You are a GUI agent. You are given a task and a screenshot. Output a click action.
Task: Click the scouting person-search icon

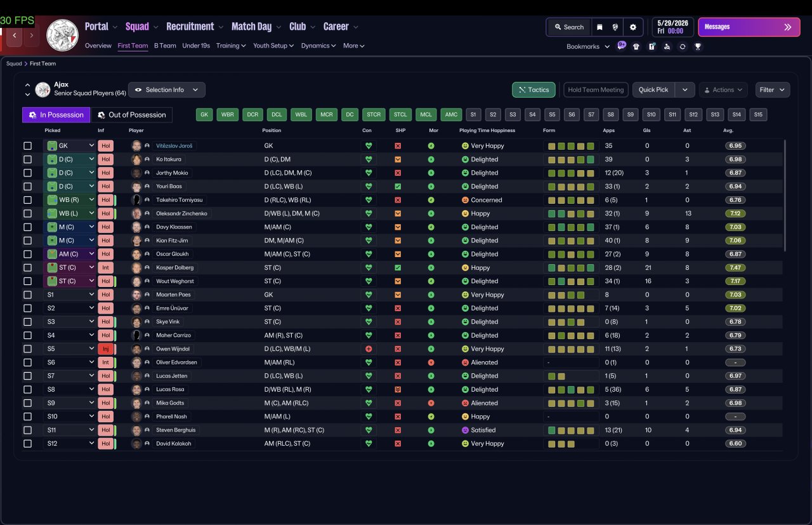(667, 46)
